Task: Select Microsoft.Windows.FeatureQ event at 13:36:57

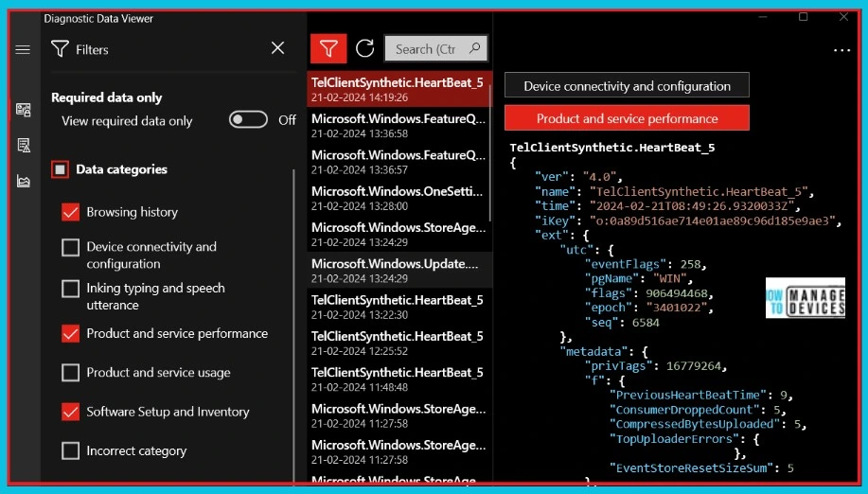Action: coord(398,162)
